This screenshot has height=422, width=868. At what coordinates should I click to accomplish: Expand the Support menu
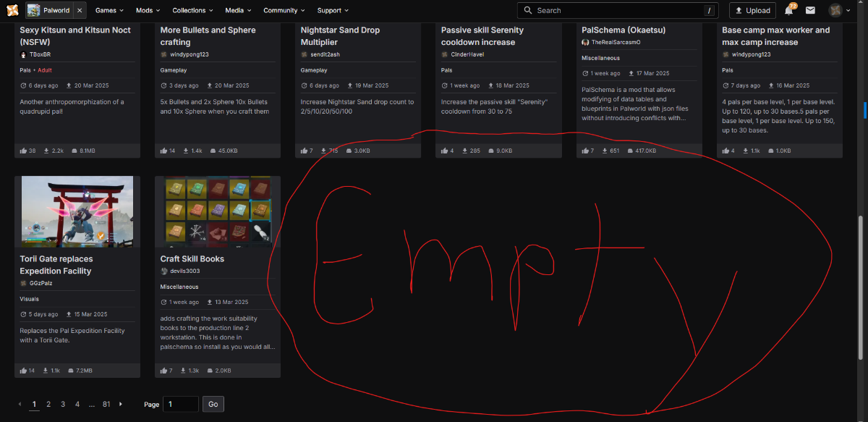tap(333, 10)
